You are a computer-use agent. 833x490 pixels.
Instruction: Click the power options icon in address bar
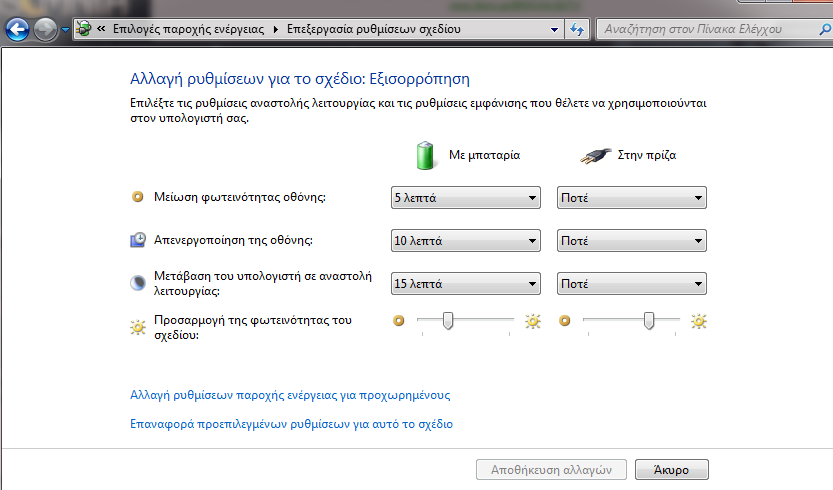click(x=83, y=29)
